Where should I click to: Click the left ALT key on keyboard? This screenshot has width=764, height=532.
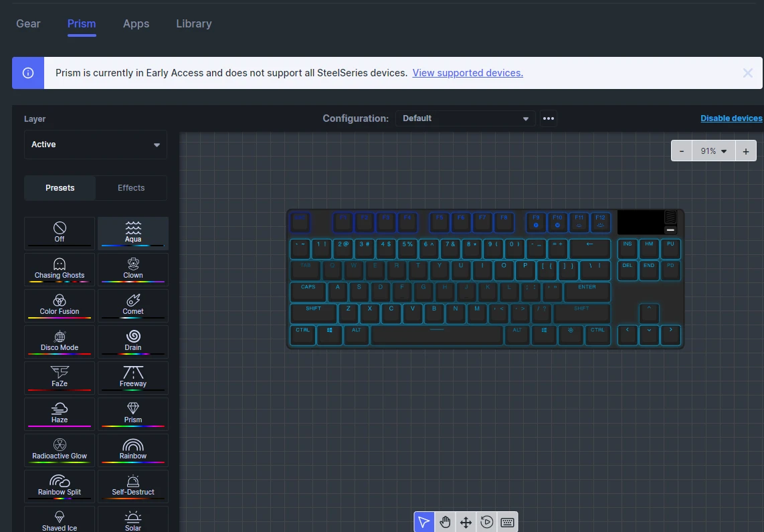356,335
